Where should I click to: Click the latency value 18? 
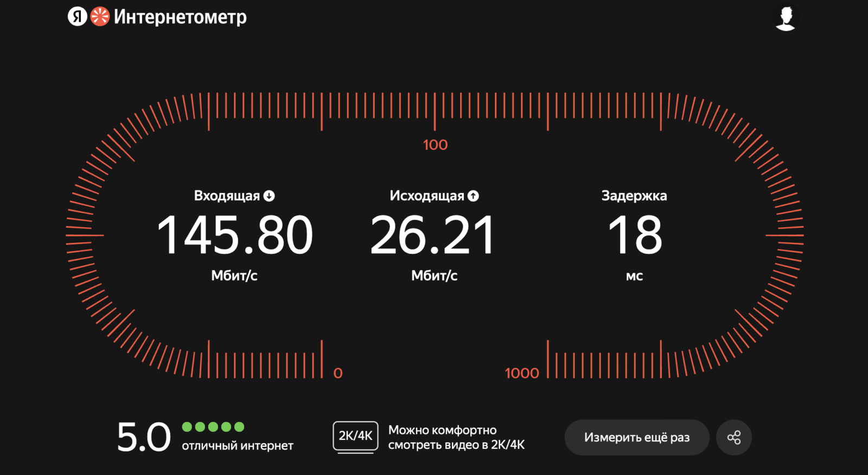coord(635,235)
